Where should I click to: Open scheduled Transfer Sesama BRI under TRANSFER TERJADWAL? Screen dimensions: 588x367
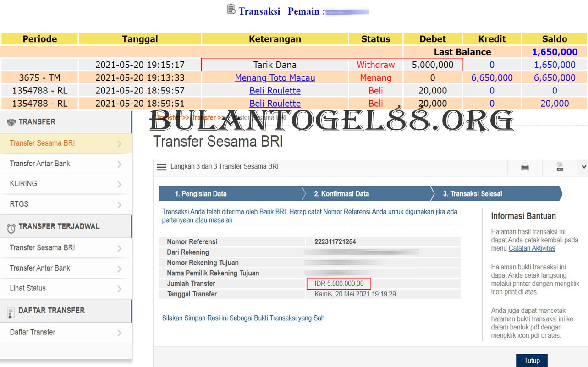[x=66, y=248]
